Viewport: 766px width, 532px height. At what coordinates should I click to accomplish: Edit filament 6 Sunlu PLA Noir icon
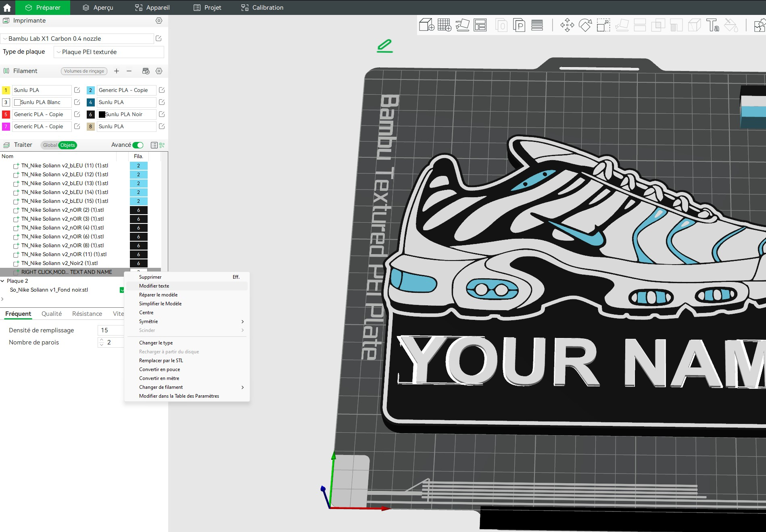coord(162,114)
